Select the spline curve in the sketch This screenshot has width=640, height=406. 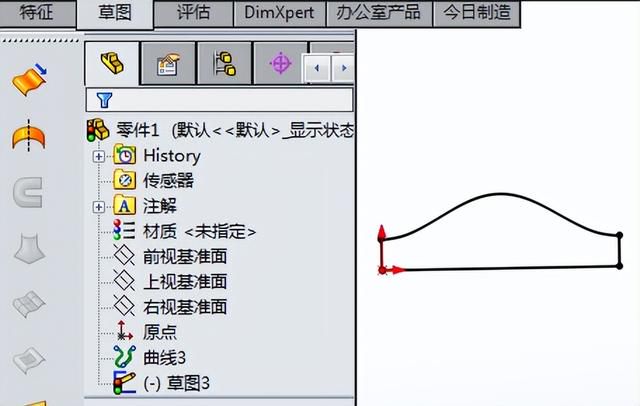click(x=501, y=194)
